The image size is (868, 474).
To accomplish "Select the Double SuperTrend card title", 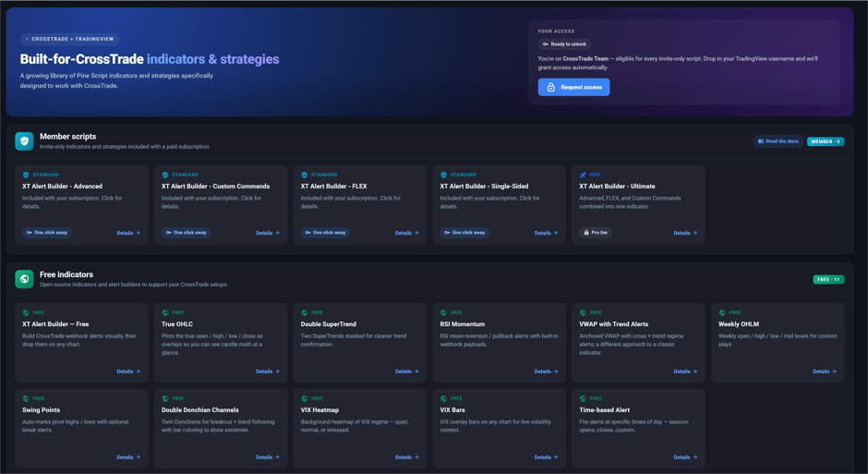I will 328,324.
